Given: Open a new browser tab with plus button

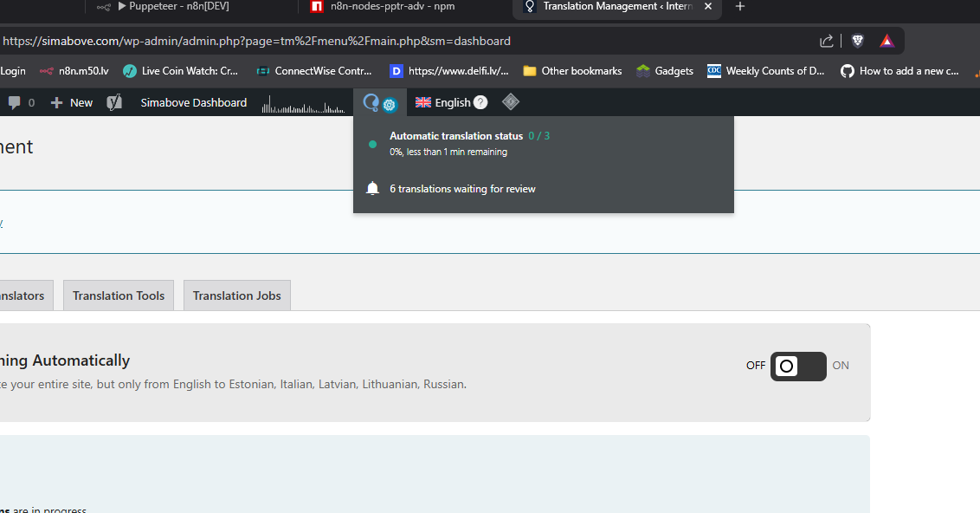Looking at the screenshot, I should pos(739,7).
